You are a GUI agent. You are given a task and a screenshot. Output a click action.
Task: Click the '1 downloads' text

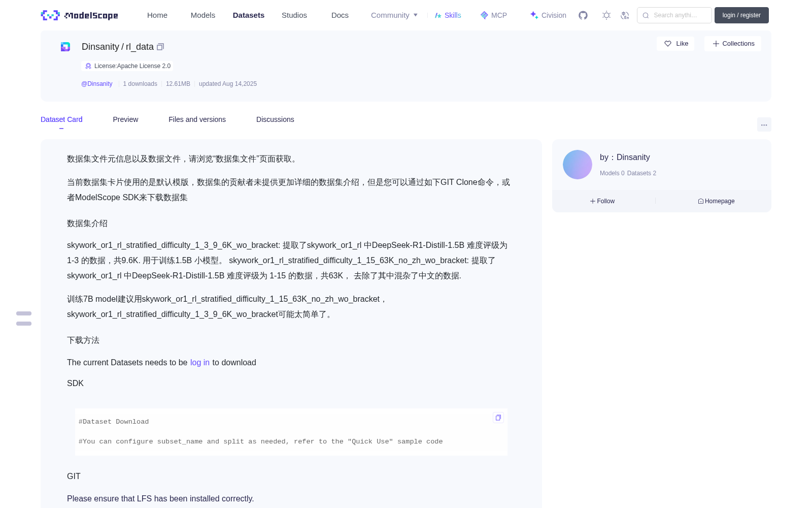click(x=140, y=84)
